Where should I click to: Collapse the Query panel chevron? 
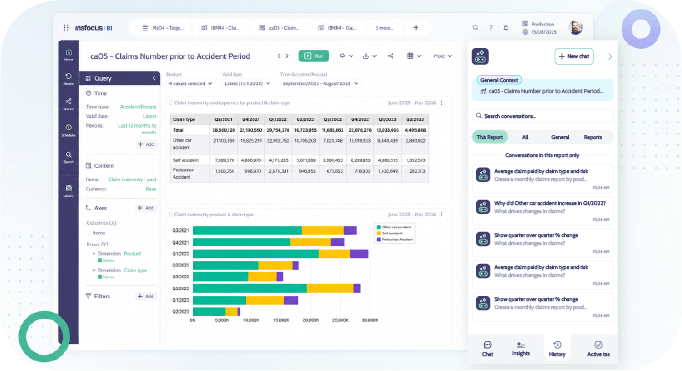coord(154,78)
